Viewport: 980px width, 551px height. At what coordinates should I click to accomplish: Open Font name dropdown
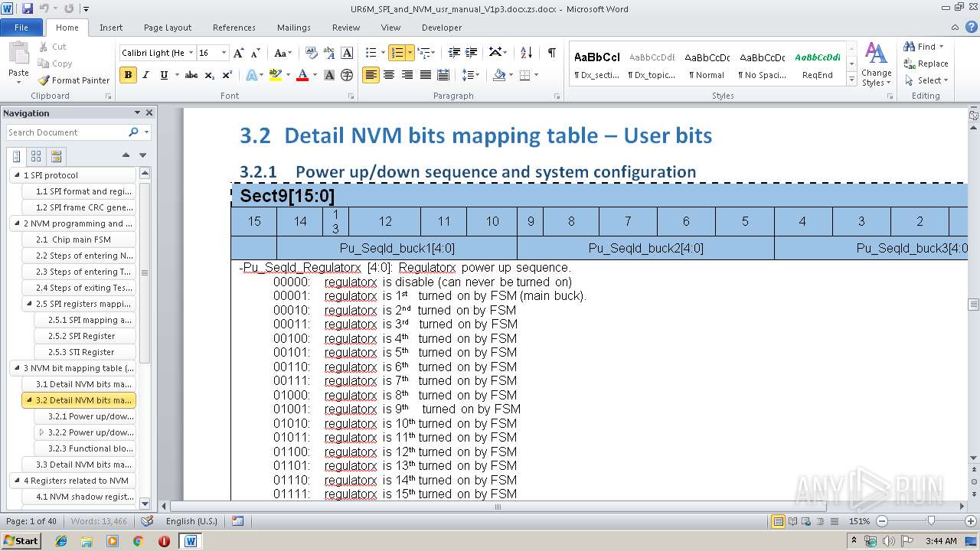(191, 53)
